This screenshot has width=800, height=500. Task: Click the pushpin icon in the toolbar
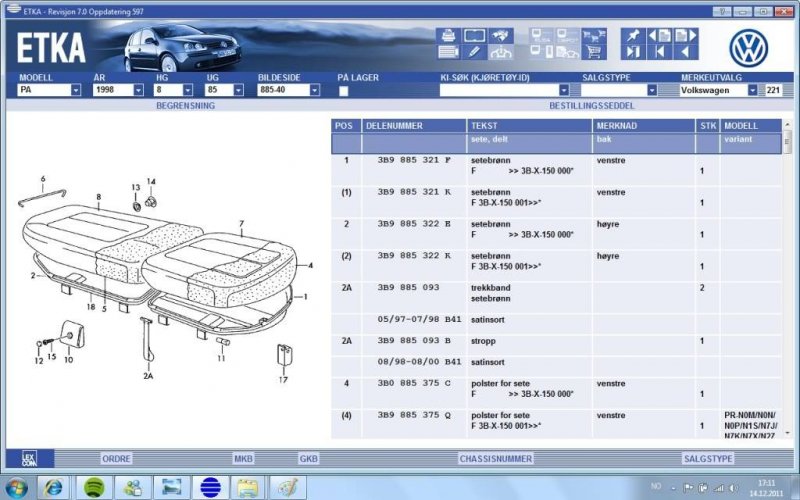pyautogui.click(x=632, y=35)
